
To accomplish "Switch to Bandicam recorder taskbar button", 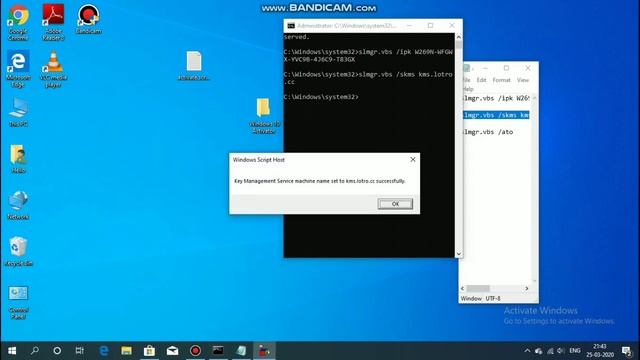I will pos(195,351).
